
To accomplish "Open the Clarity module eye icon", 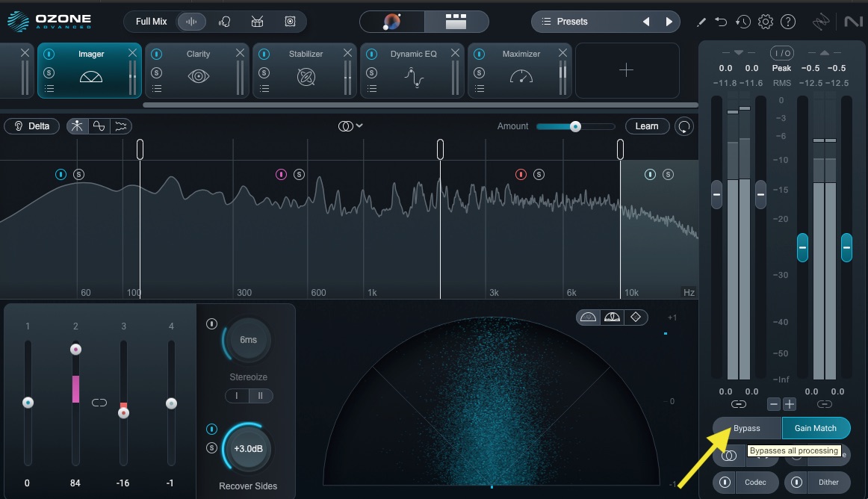I will tap(198, 76).
